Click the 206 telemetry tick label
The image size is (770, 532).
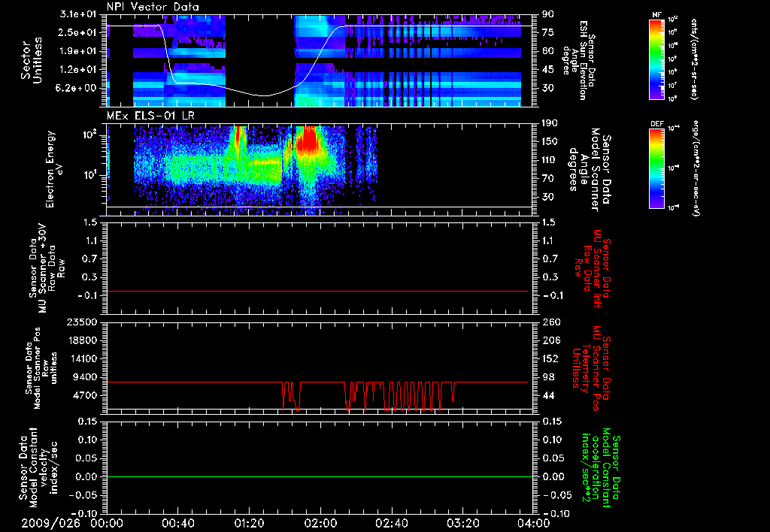point(550,340)
